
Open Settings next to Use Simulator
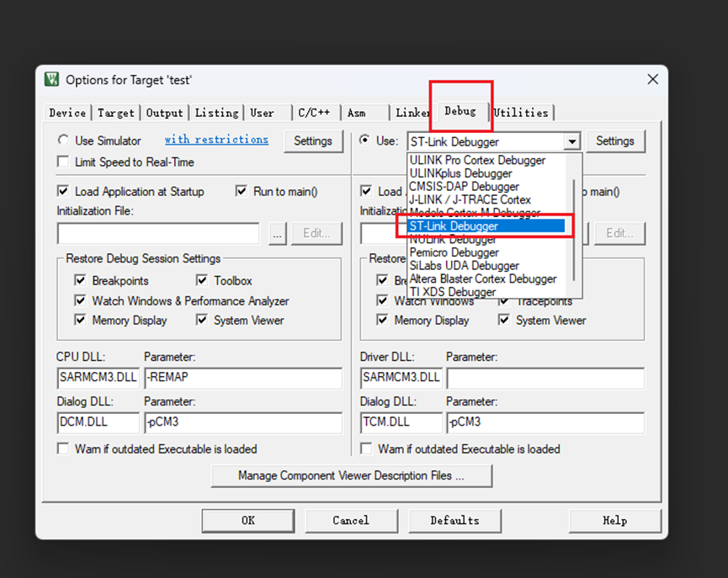tap(313, 141)
